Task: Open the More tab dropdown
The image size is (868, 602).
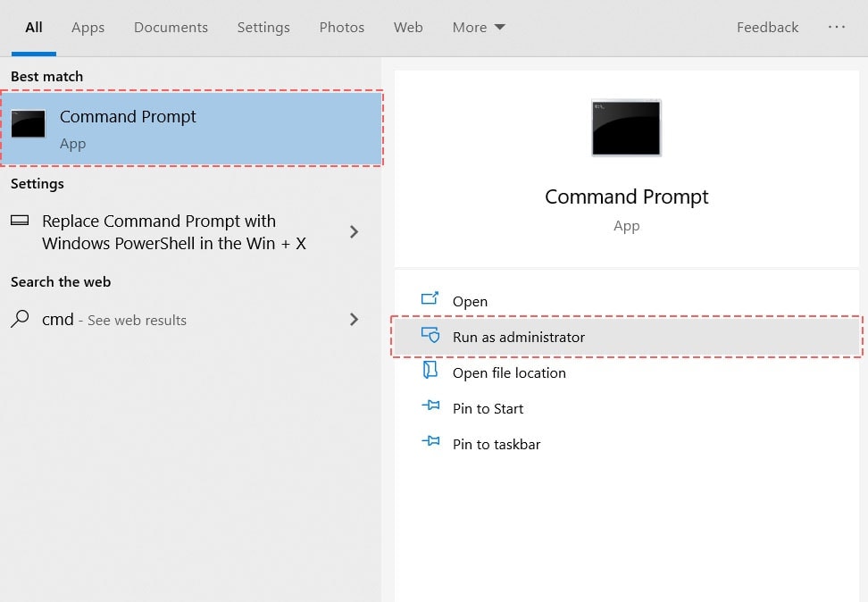Action: click(479, 28)
